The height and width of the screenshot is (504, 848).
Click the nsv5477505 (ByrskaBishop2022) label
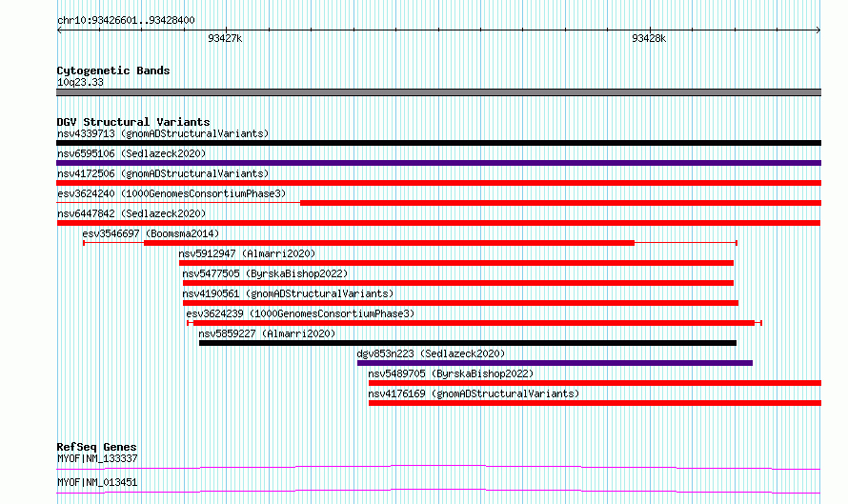265,273
